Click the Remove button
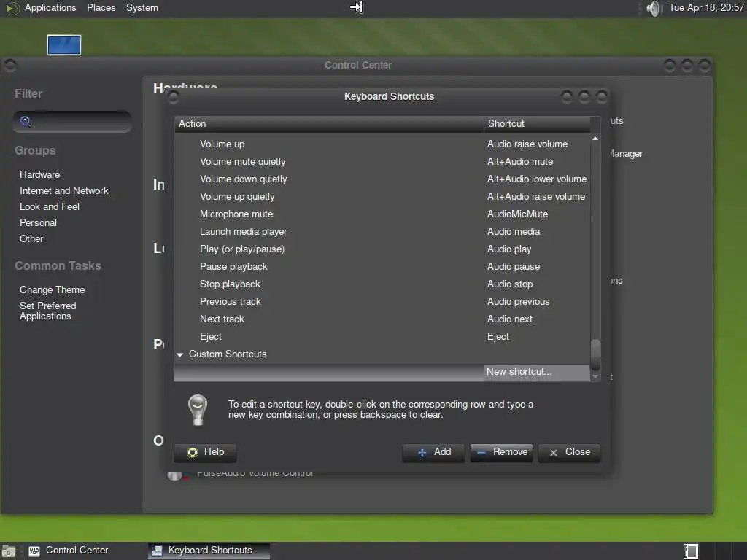The height and width of the screenshot is (560, 747). click(x=502, y=452)
